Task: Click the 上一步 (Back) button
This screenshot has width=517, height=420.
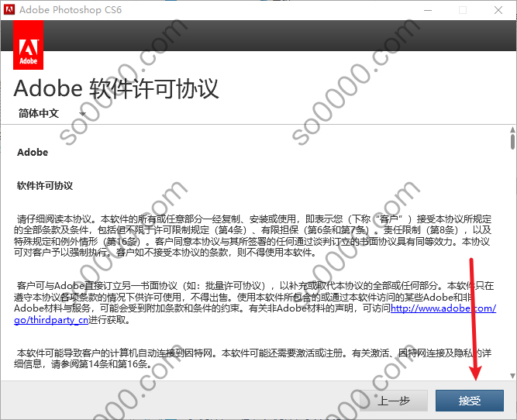Action: click(393, 401)
